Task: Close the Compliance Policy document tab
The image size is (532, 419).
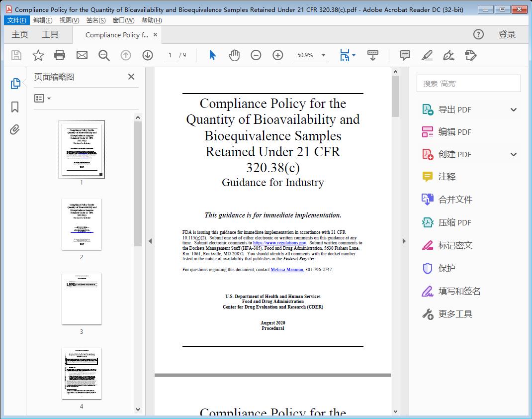Action: pyautogui.click(x=156, y=35)
